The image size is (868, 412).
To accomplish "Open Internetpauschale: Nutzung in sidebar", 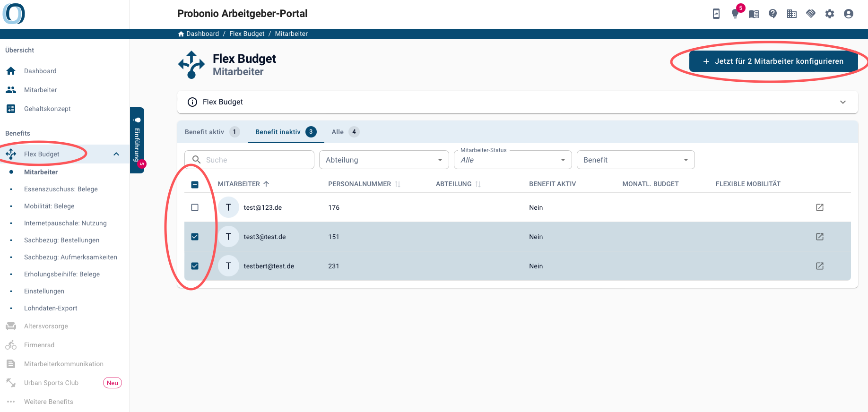I will [x=65, y=223].
